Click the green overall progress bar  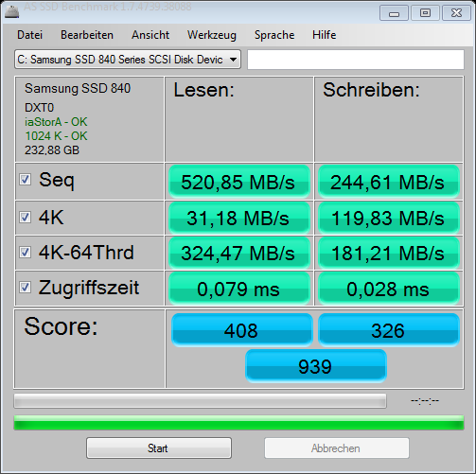click(238, 423)
